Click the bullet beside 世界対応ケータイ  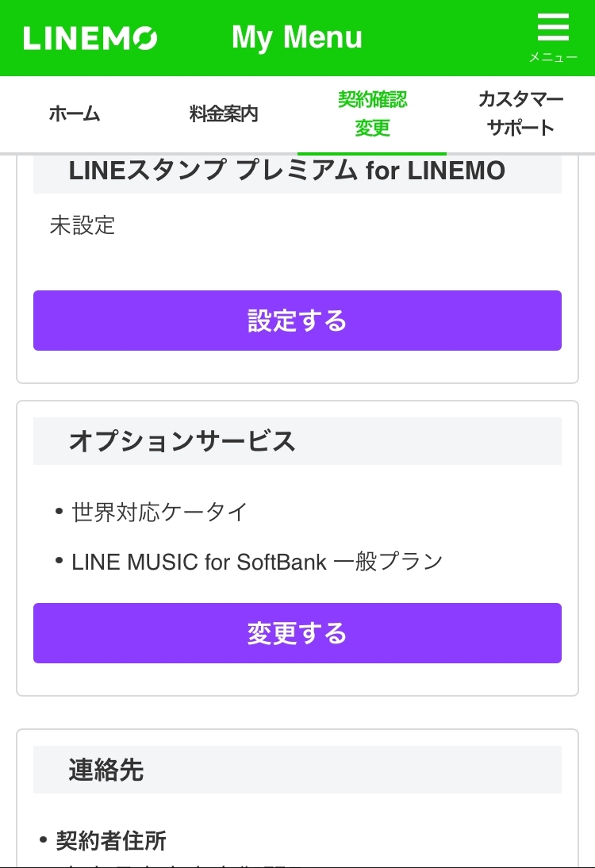click(x=59, y=511)
